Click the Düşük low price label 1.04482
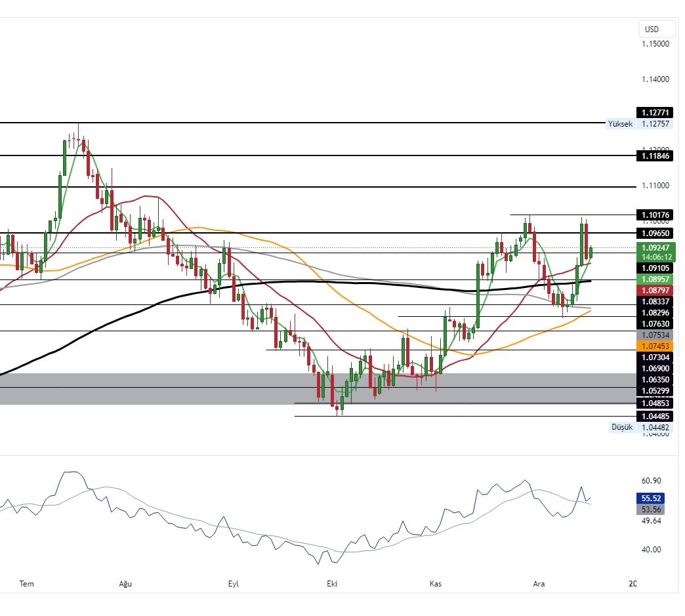 [x=655, y=427]
